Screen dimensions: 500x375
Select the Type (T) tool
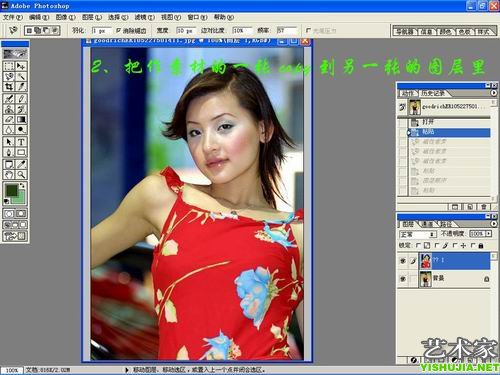[21, 142]
